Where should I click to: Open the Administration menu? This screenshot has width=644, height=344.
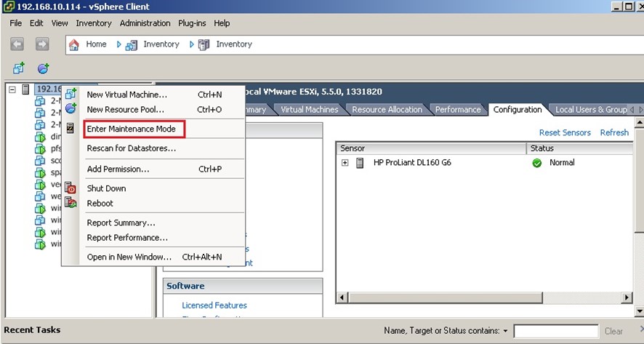point(145,23)
